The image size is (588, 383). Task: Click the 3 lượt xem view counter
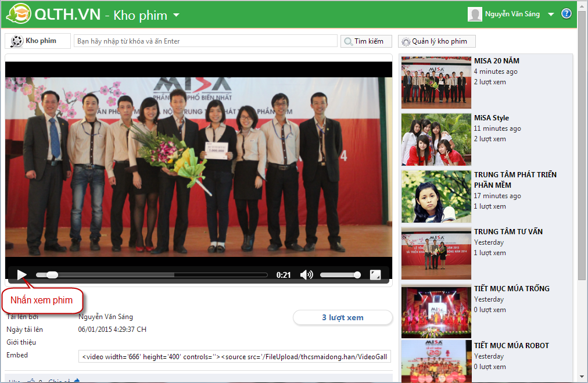343,317
